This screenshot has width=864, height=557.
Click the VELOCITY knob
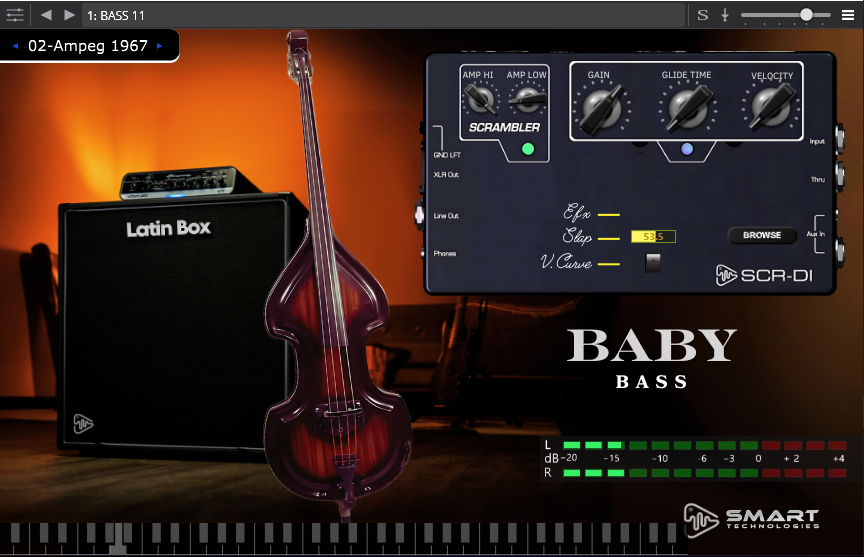click(x=771, y=107)
